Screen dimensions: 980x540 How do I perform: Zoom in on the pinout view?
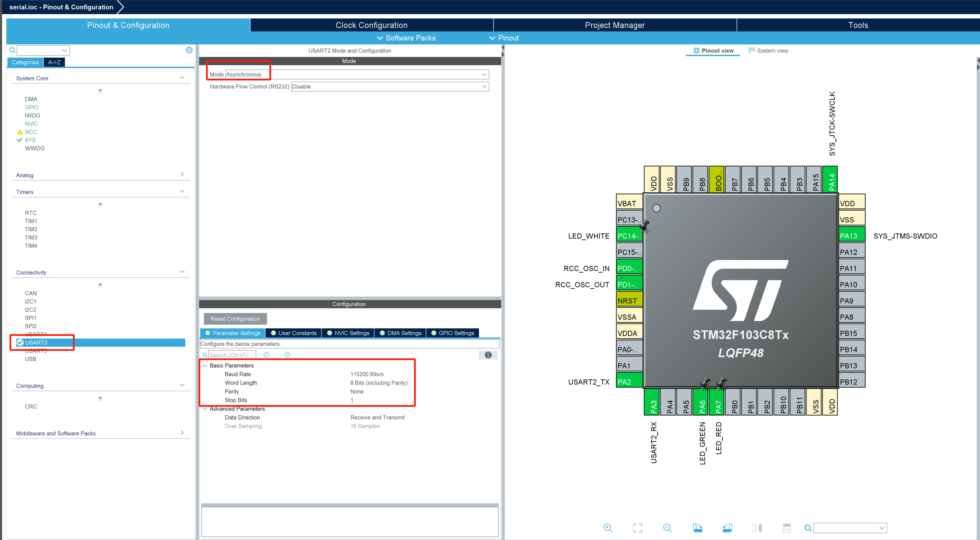[x=607, y=528]
